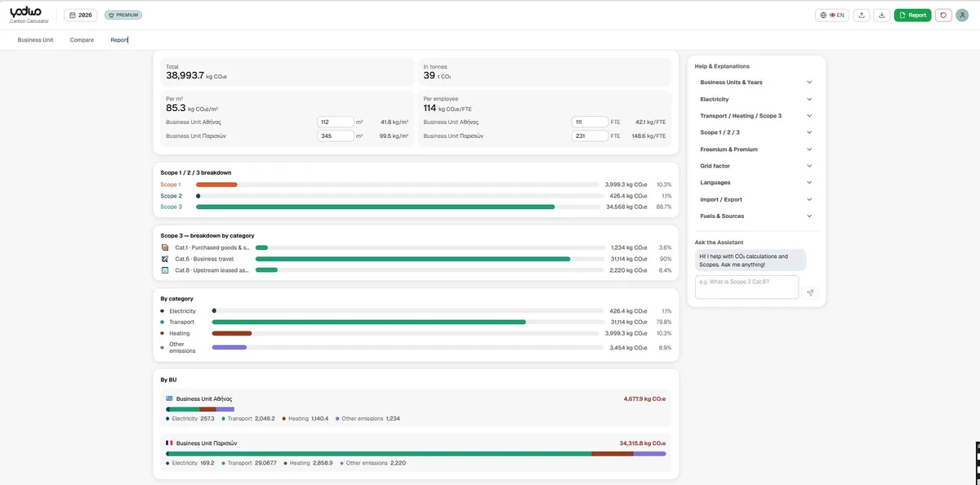Click the green Report button
The height and width of the screenshot is (485, 980).
[912, 15]
